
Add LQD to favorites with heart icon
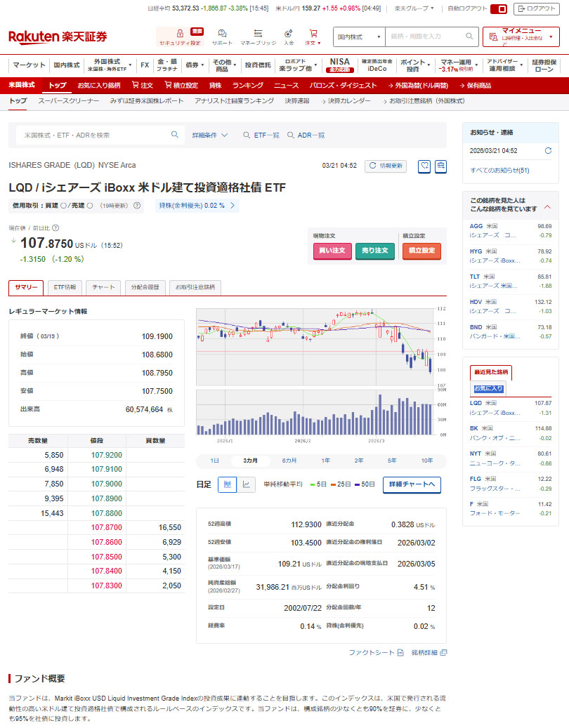click(424, 166)
